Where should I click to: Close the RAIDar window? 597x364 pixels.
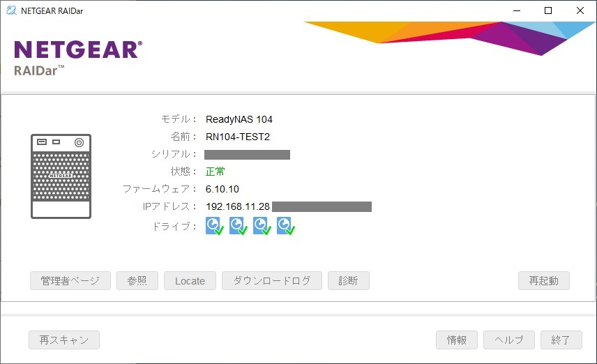pyautogui.click(x=580, y=10)
